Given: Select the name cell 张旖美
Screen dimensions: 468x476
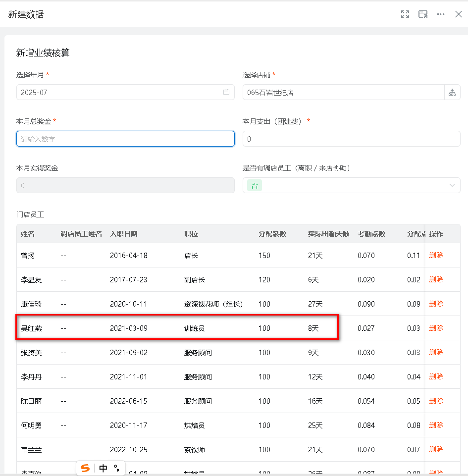Looking at the screenshot, I should pyautogui.click(x=31, y=353).
